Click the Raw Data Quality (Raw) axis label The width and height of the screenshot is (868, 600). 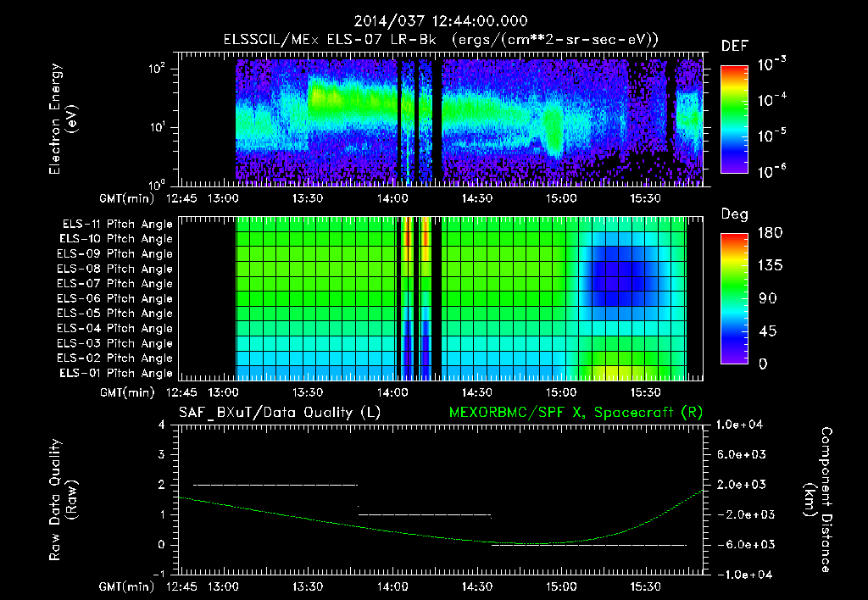tap(63, 500)
